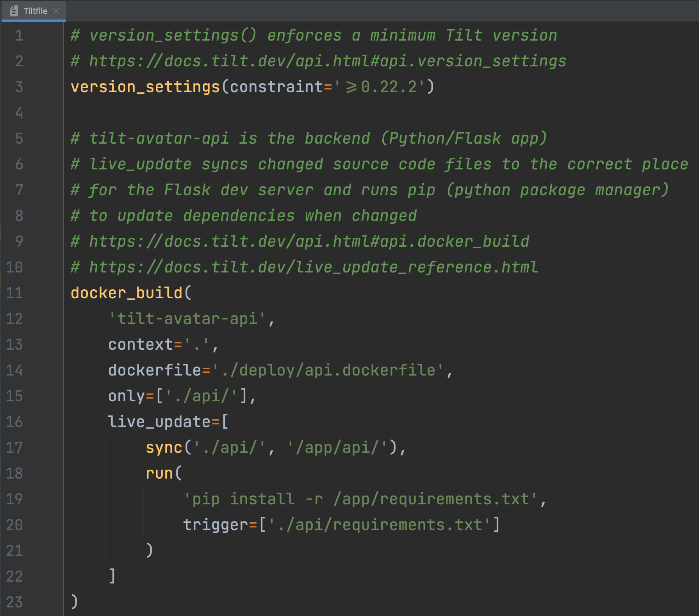Click the './deploy/api.dockerfile' string

pyautogui.click(x=328, y=370)
